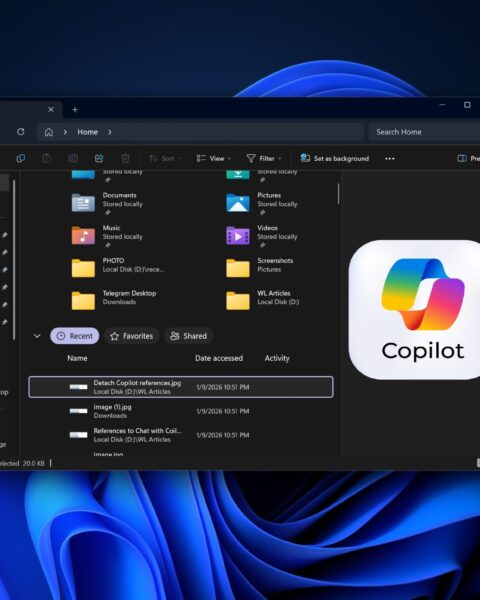Image resolution: width=480 pixels, height=600 pixels.
Task: Open a new File Explorer tab
Action: point(75,110)
